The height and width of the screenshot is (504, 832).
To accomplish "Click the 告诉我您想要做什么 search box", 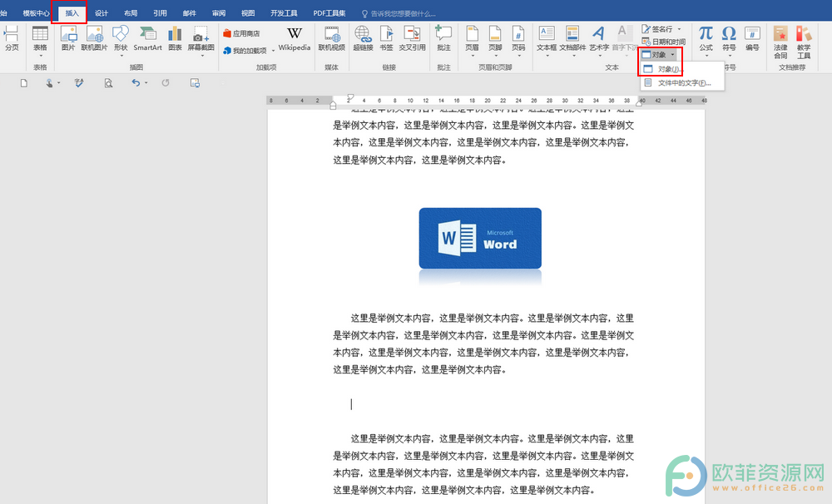I will coord(399,13).
